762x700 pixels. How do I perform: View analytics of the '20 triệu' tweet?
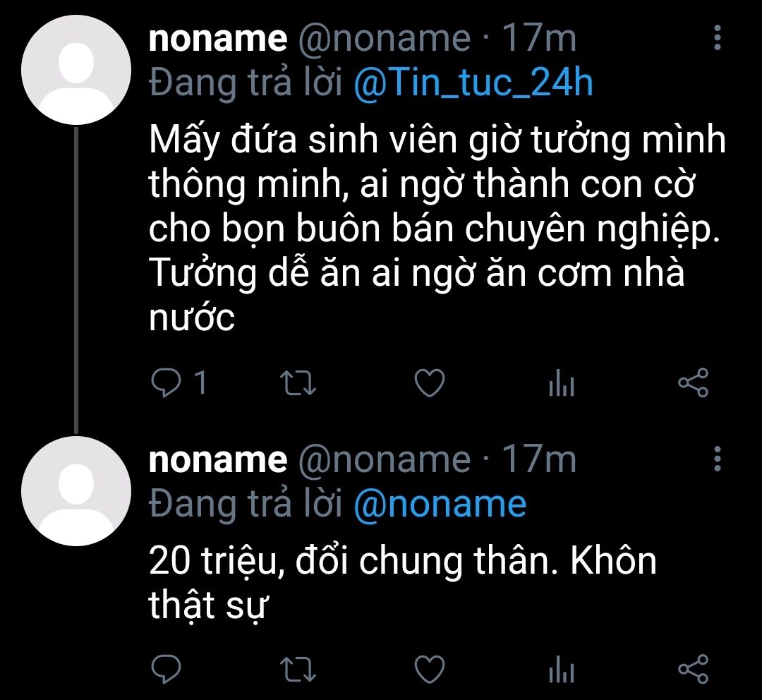pyautogui.click(x=561, y=668)
